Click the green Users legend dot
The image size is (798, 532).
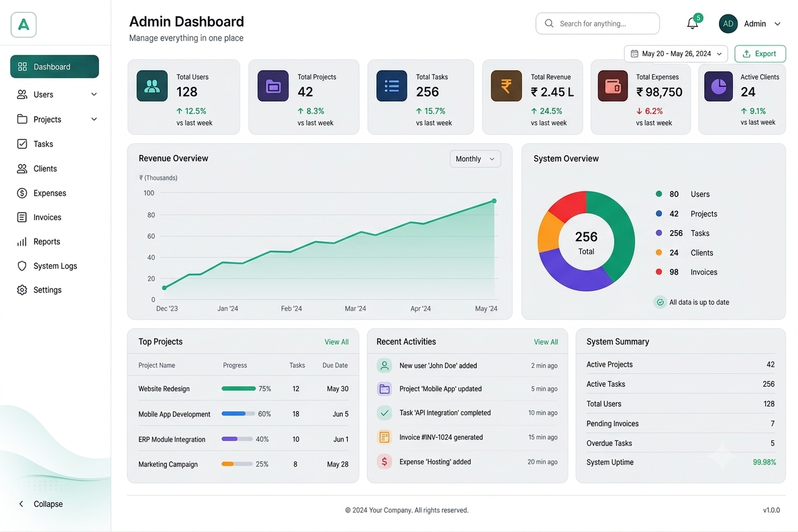click(659, 194)
